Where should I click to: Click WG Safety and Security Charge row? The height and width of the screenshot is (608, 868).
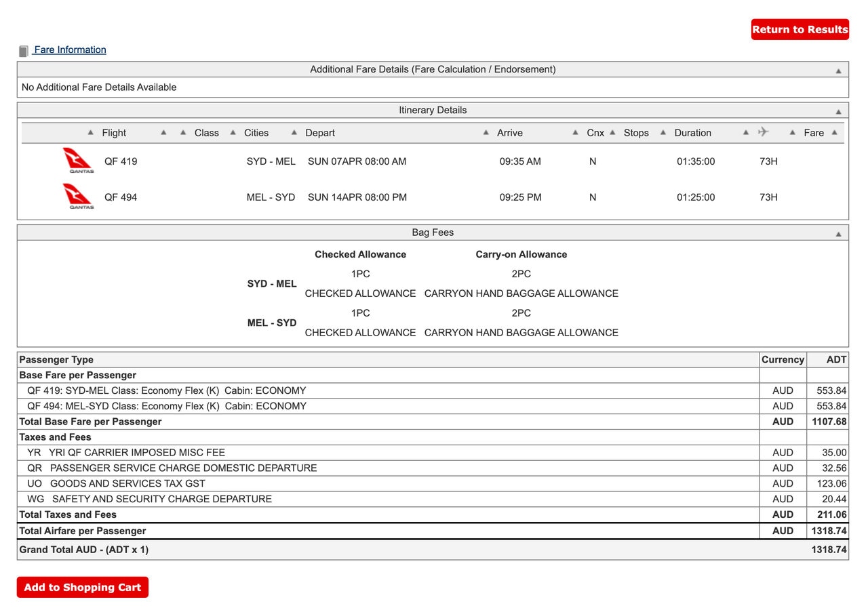click(432, 499)
